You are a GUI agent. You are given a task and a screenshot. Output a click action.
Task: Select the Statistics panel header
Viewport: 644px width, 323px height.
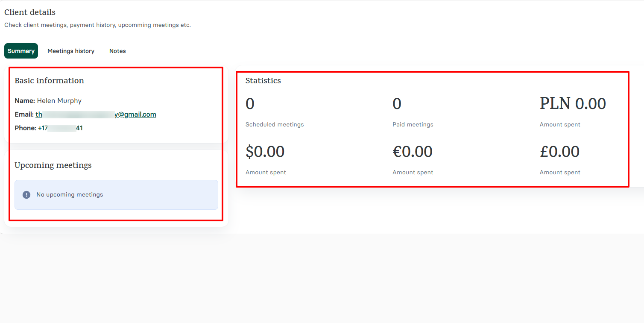coord(263,80)
